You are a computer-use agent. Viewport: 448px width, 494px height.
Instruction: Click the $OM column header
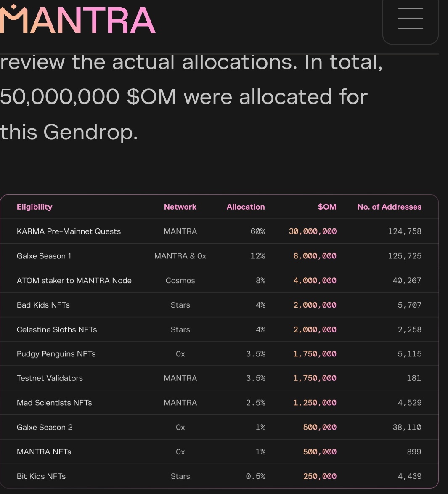pyautogui.click(x=327, y=207)
